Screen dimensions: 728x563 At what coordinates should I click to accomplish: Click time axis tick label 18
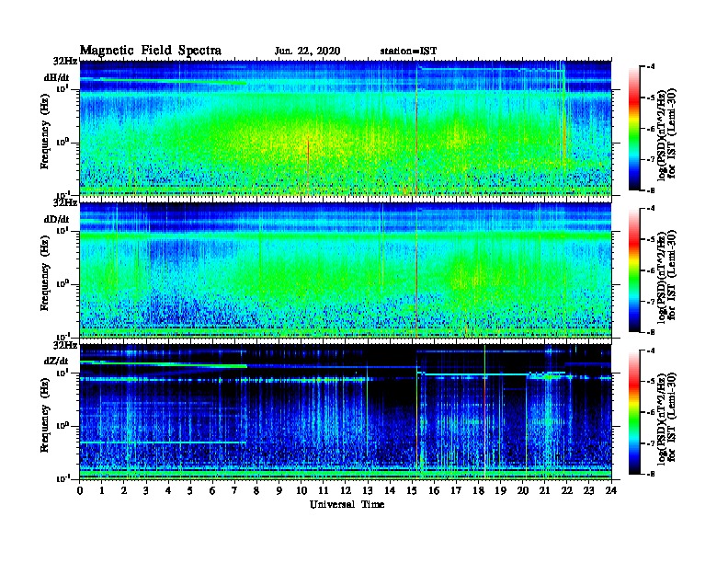pos(478,490)
